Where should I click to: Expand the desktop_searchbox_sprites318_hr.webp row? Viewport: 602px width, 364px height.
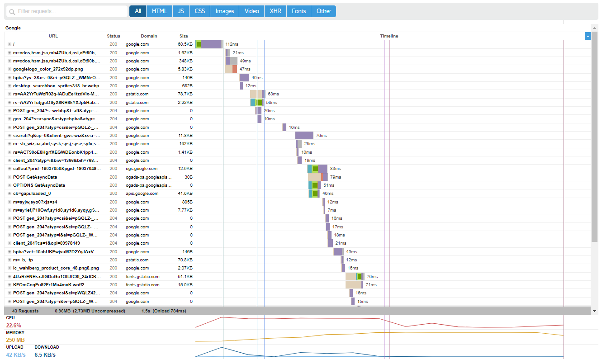coord(9,86)
